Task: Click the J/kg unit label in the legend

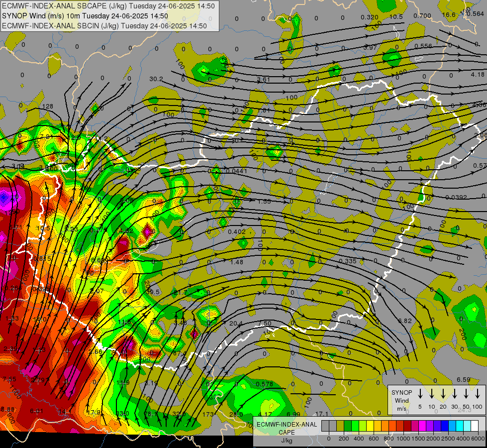Action: pyautogui.click(x=287, y=441)
